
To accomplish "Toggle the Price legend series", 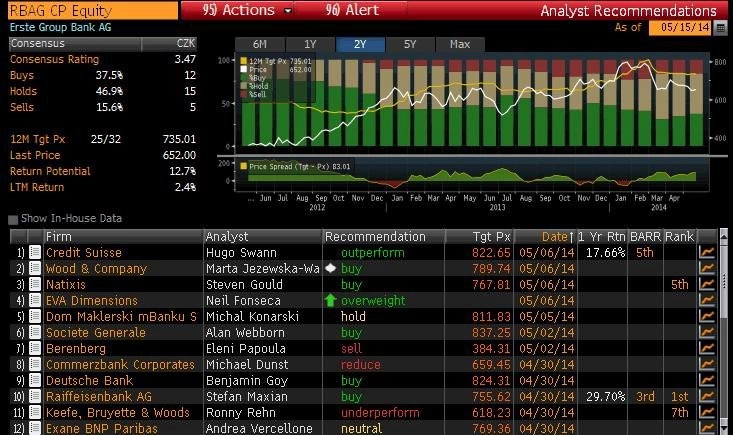I will 275,69.
